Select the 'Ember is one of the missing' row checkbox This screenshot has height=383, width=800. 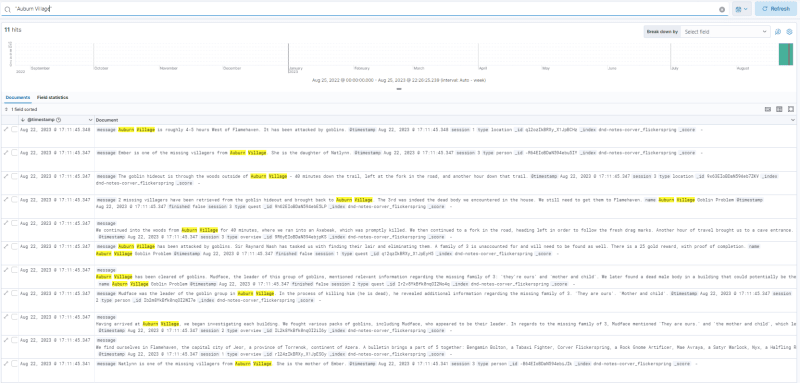click(14, 152)
